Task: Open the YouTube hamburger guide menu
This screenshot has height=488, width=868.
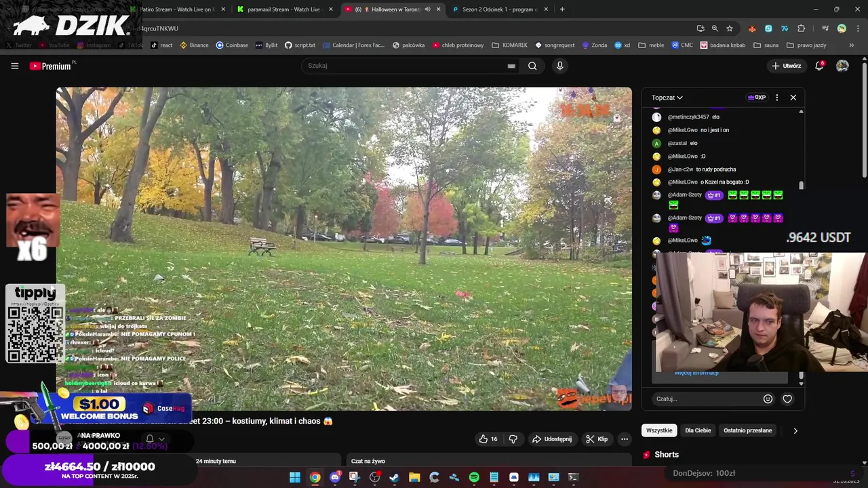Action: (14, 66)
